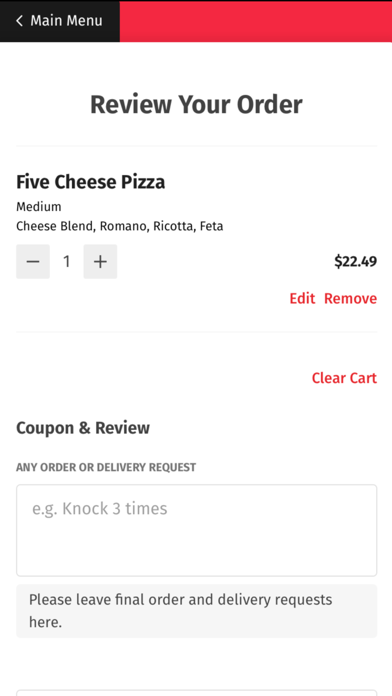Decrease pizza quantity with minus button

[x=33, y=261]
